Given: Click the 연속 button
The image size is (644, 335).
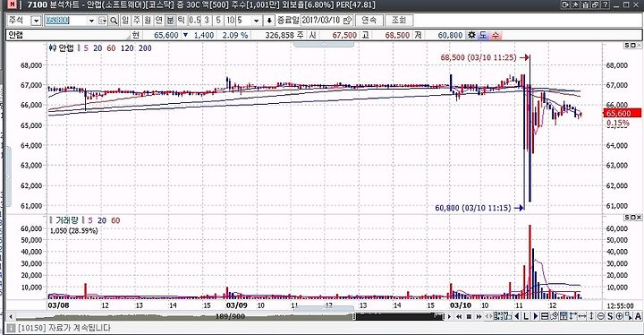Looking at the screenshot, I should pos(369,21).
